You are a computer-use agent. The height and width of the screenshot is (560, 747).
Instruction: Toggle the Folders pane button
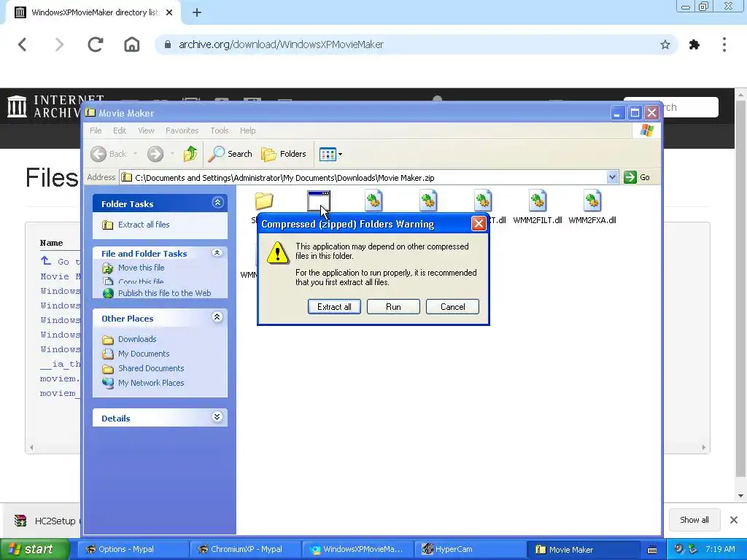pyautogui.click(x=284, y=154)
